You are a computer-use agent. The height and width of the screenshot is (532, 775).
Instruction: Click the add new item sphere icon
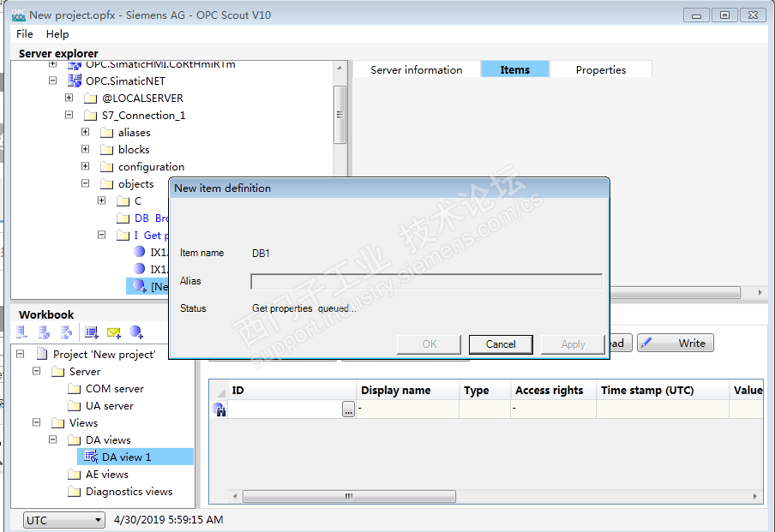point(136,332)
